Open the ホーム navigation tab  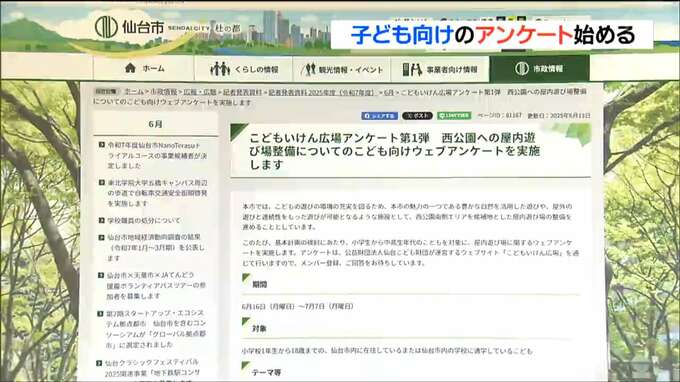[144, 69]
